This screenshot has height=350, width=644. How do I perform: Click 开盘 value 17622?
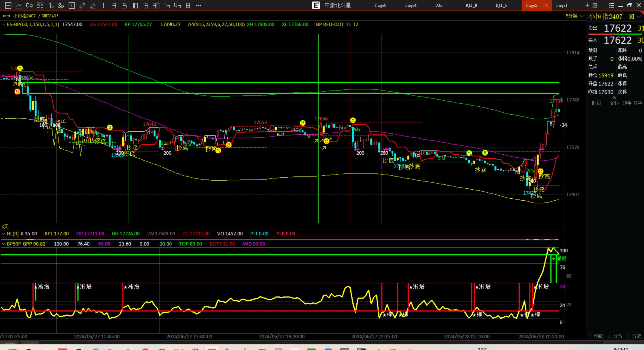(x=606, y=84)
